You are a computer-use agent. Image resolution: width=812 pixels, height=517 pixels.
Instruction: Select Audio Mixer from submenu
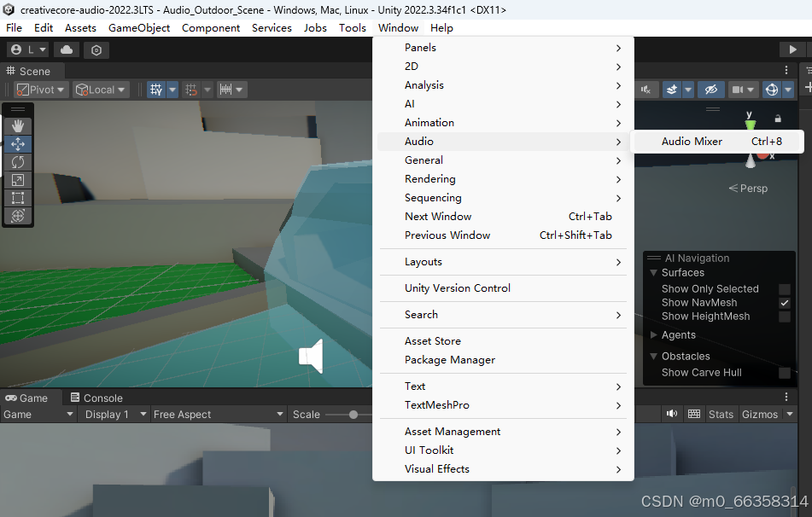point(717,142)
